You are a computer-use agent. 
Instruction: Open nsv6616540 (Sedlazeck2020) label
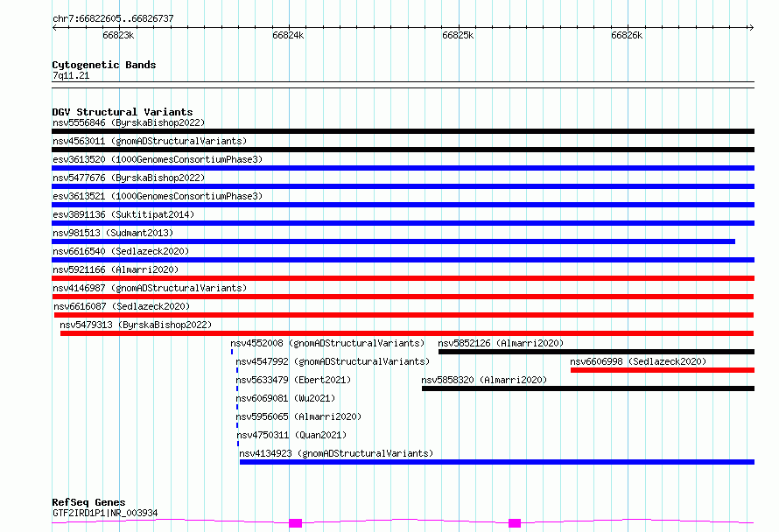121,251
